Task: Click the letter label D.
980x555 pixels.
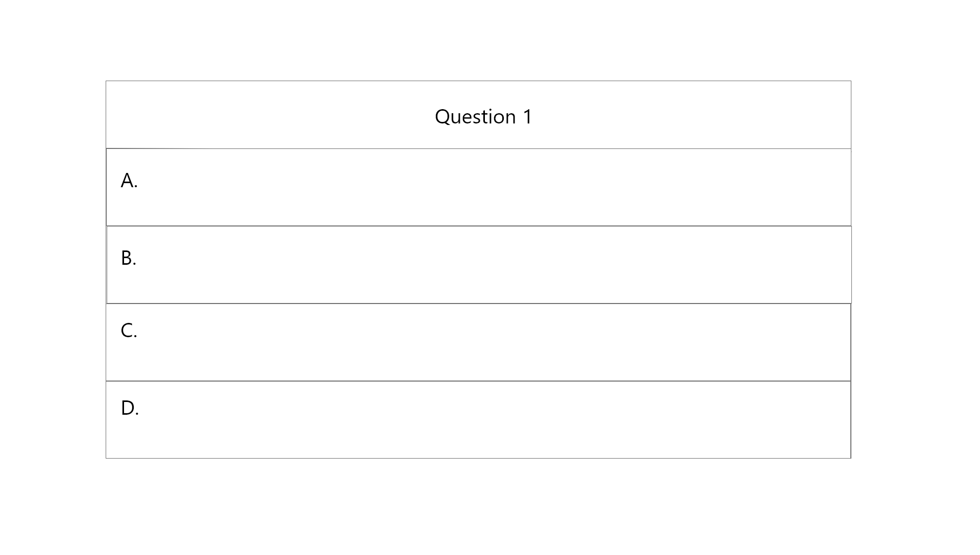Action: click(x=130, y=408)
